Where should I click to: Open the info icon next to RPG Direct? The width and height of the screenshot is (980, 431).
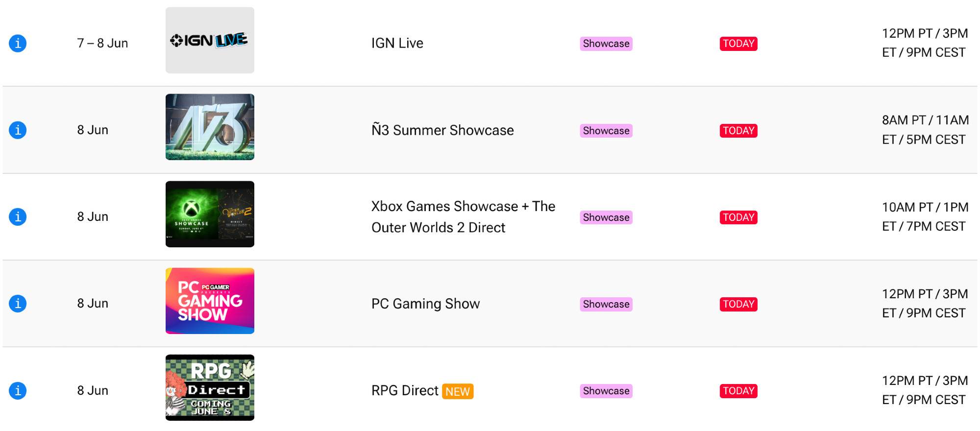click(18, 390)
